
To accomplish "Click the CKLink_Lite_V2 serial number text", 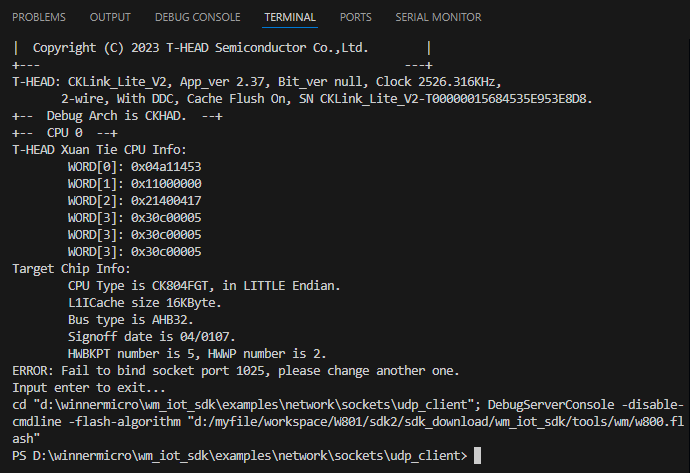I will tap(456, 99).
